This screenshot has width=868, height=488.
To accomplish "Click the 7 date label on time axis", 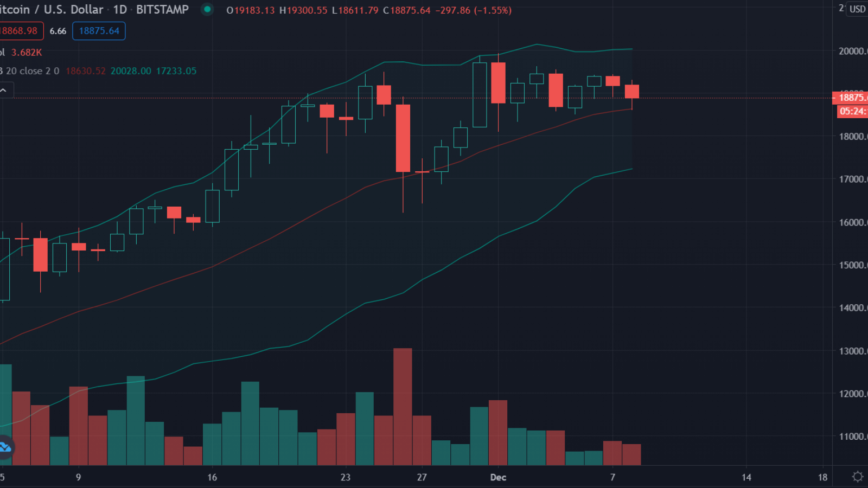I will (613, 477).
